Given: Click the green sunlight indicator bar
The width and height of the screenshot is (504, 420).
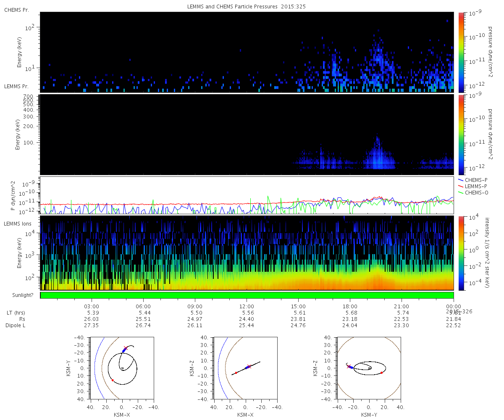Looking at the screenshot, I should pos(247,295).
